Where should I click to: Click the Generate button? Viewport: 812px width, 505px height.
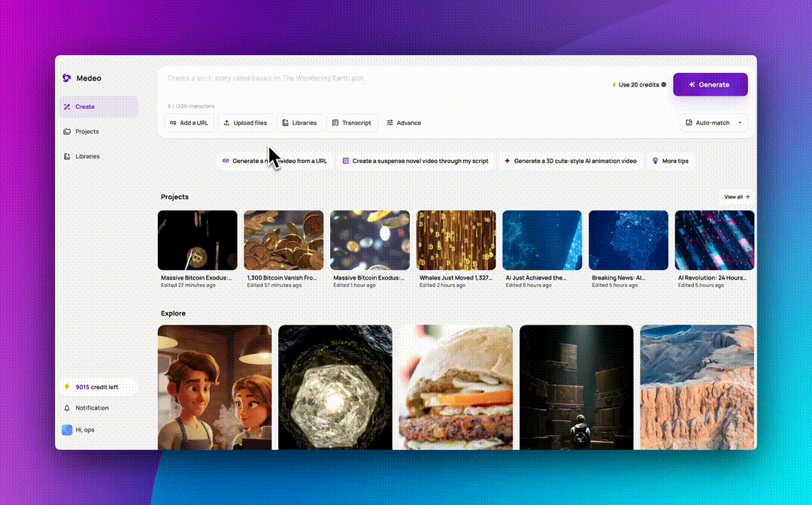pos(710,84)
